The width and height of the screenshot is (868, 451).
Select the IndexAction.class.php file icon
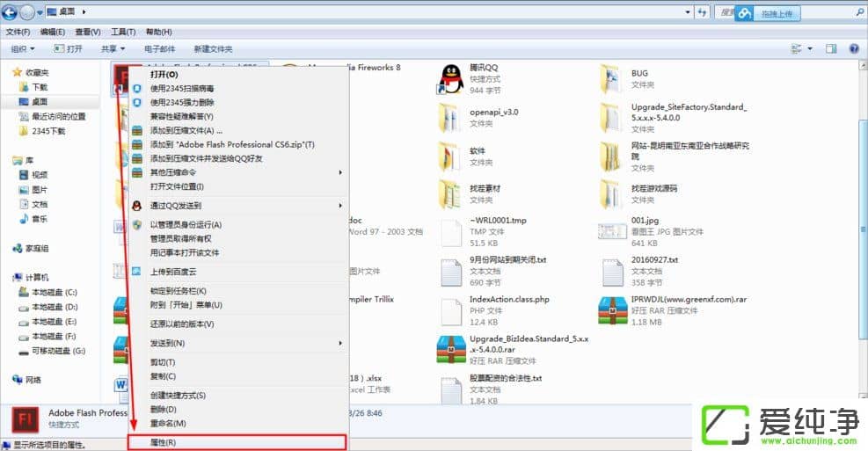(451, 311)
